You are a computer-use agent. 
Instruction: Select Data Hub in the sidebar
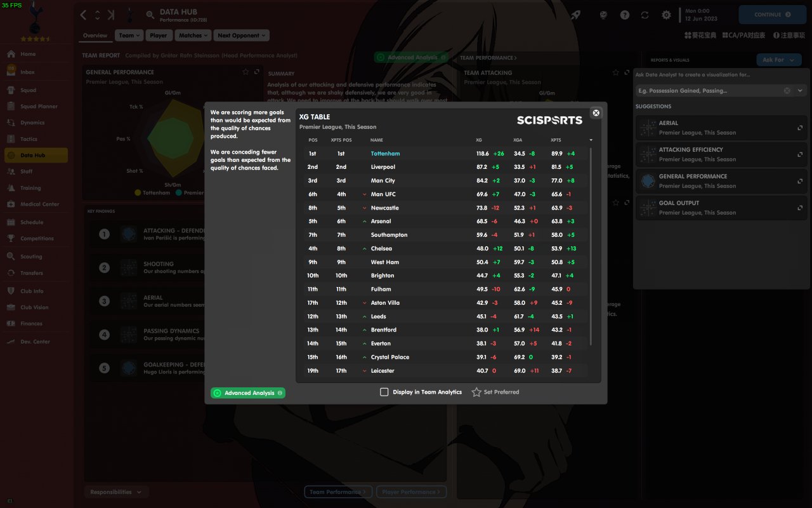pos(36,156)
